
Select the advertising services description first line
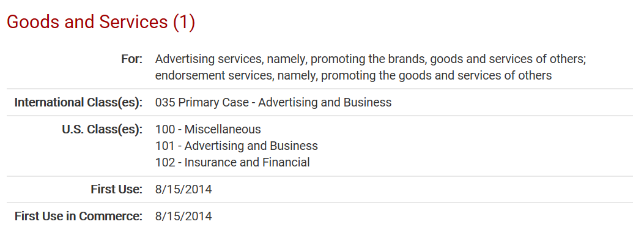tap(371, 59)
